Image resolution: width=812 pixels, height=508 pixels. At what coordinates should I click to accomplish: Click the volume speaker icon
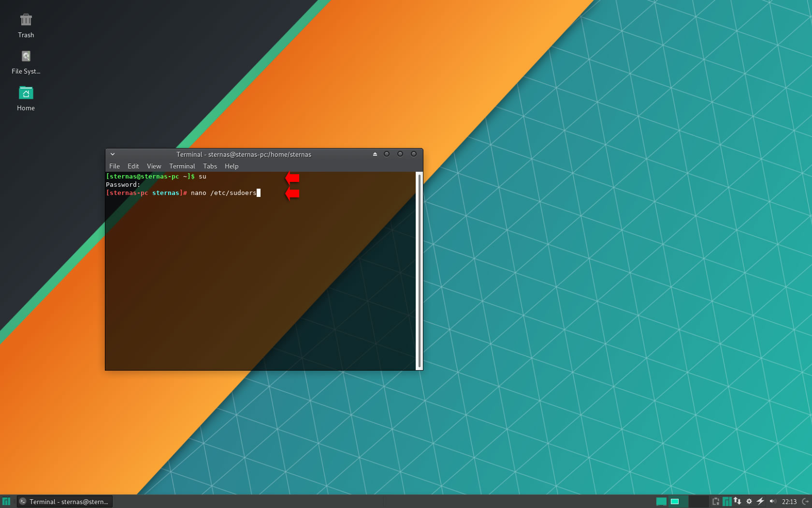point(772,501)
